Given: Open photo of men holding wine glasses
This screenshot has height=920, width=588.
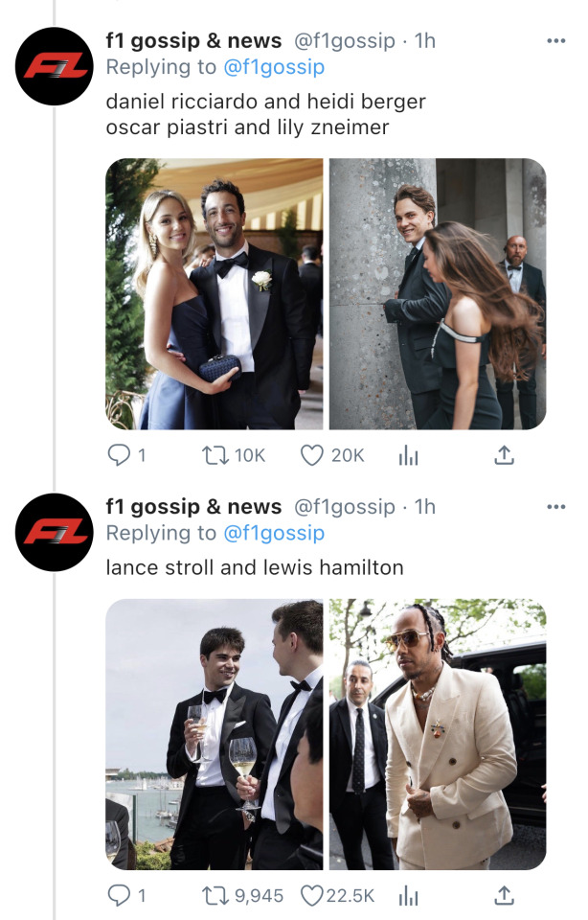Looking at the screenshot, I should coord(214,733).
